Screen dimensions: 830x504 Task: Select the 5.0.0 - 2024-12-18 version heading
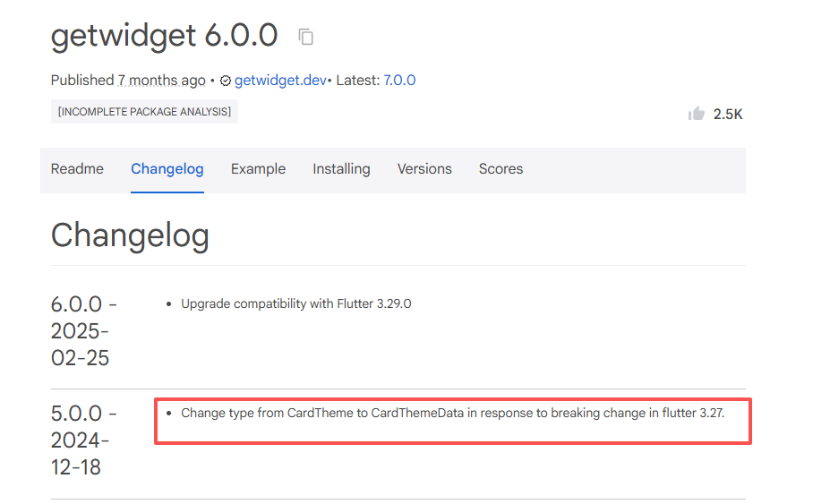tap(84, 440)
